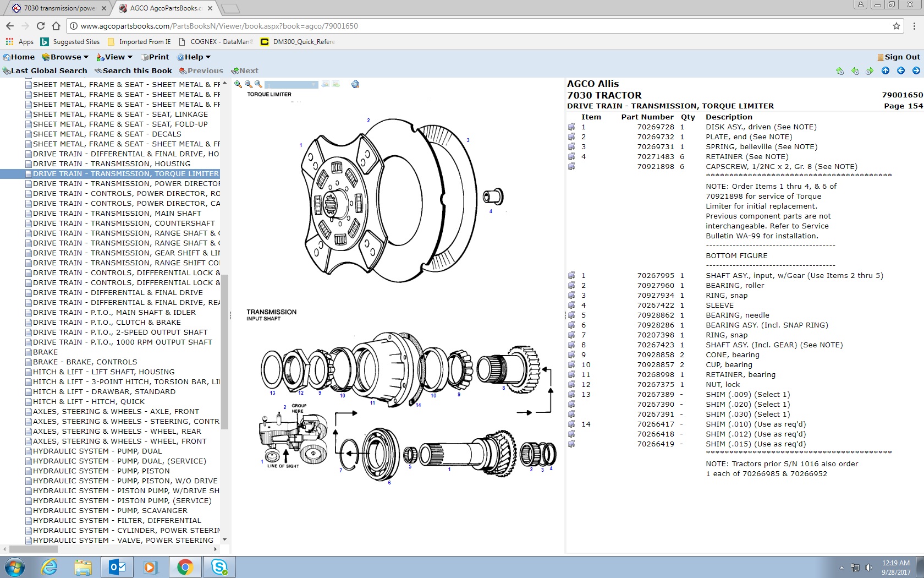This screenshot has height=578, width=924.
Task: Open the Browse dropdown menu
Action: (65, 57)
